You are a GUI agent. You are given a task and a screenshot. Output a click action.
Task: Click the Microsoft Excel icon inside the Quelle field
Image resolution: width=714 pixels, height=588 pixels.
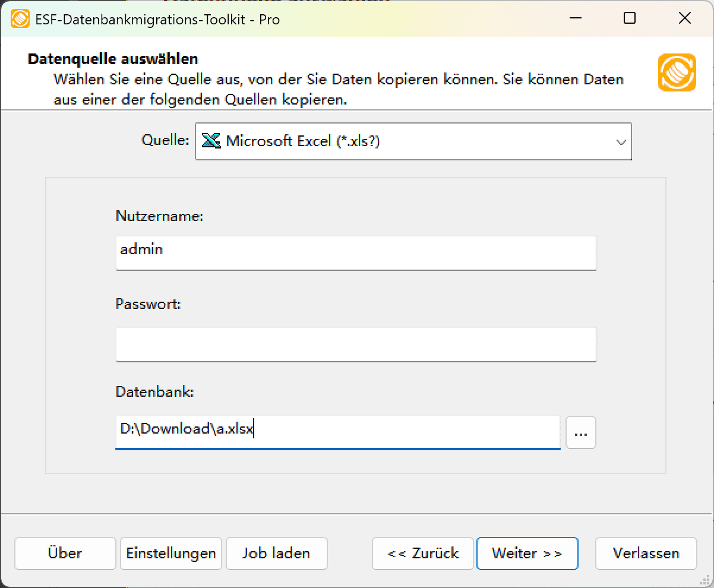211,141
